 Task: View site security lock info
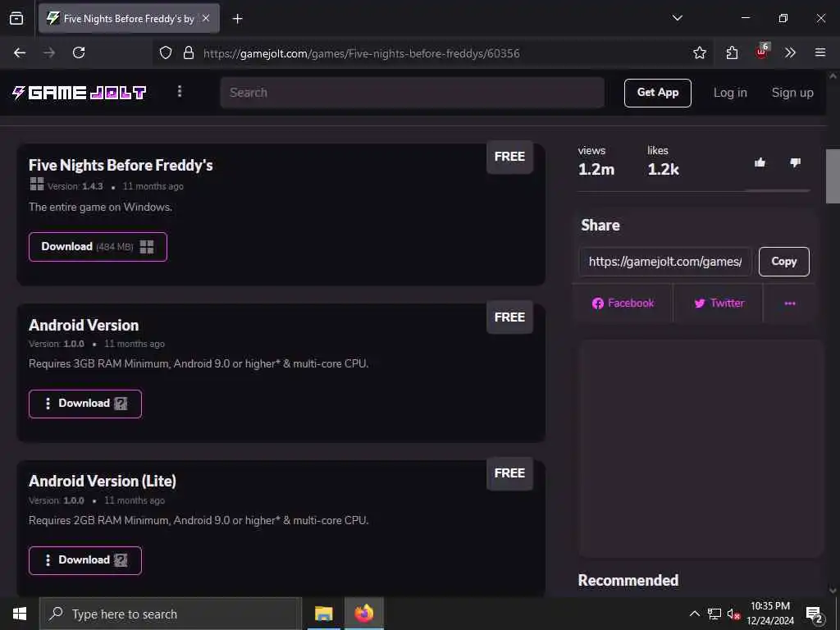[189, 52]
